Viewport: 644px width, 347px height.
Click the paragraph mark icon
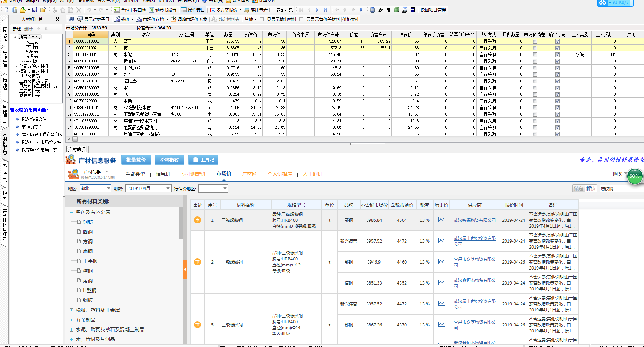pos(389,10)
